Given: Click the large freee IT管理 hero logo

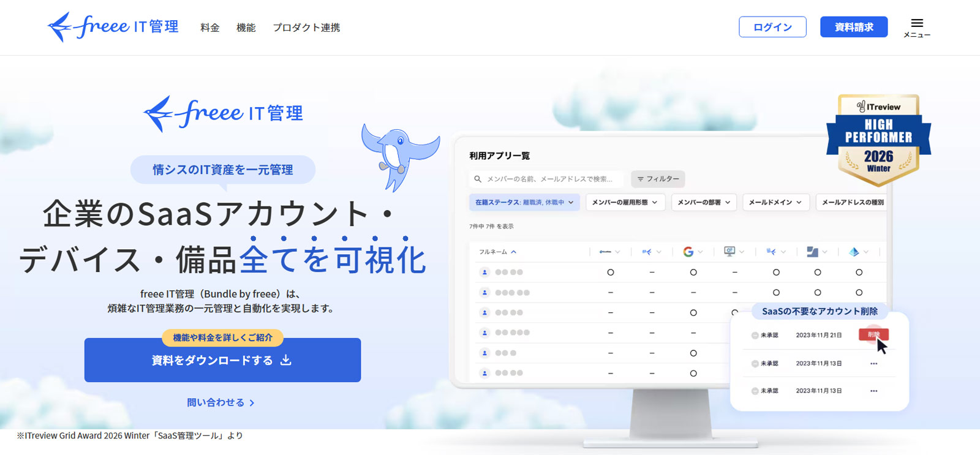Looking at the screenshot, I should pyautogui.click(x=224, y=114).
